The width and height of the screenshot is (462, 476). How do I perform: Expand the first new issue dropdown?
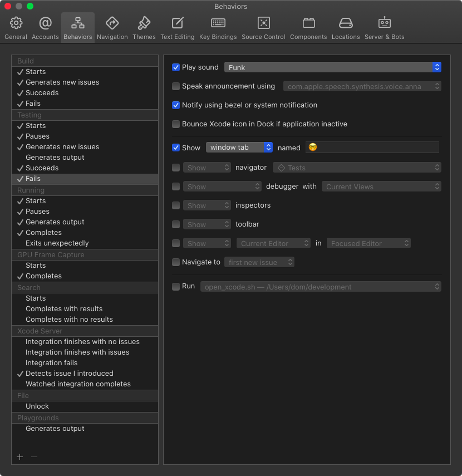259,262
